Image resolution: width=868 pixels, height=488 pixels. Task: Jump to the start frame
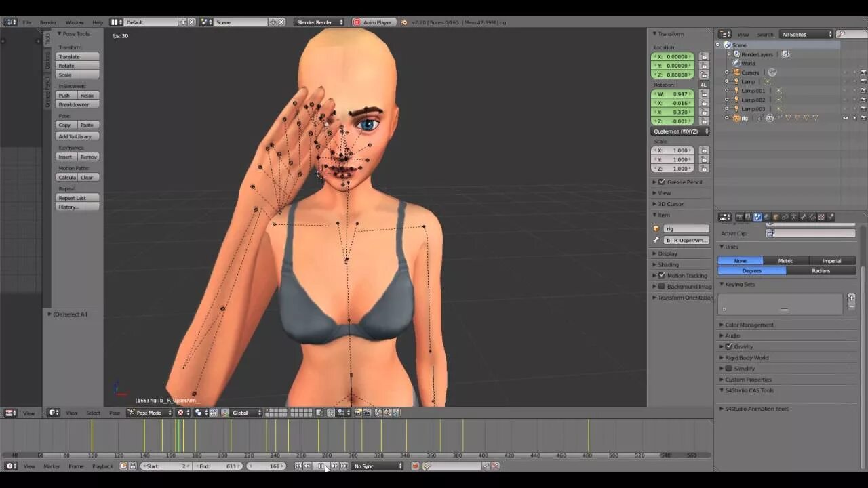tap(298, 466)
